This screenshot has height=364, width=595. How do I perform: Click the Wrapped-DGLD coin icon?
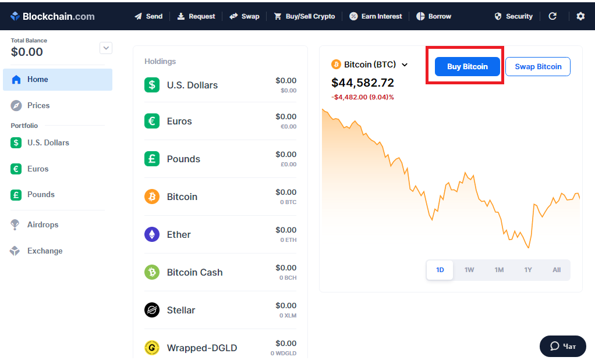152,347
